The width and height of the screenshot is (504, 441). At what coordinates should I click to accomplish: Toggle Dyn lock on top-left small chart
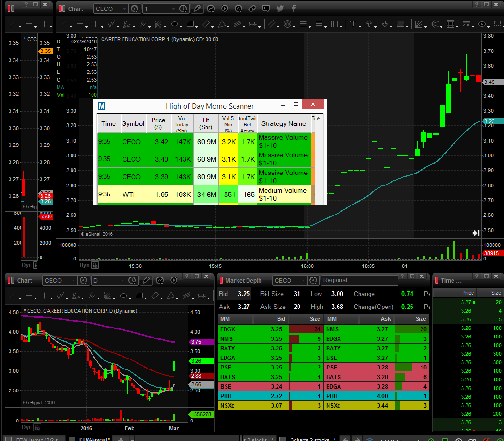[36, 265]
